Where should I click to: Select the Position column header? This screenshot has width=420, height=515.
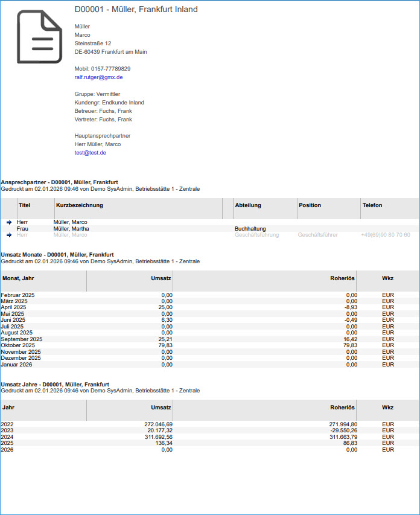(x=310, y=205)
